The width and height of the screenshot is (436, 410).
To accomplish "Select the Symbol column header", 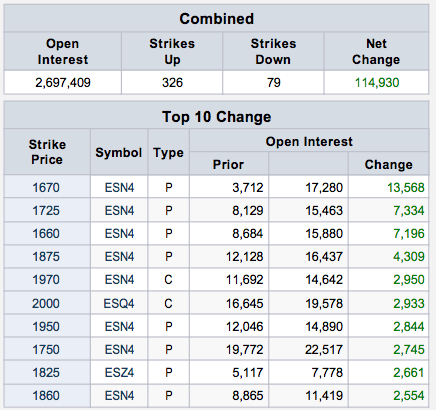I will pyautogui.click(x=119, y=152).
